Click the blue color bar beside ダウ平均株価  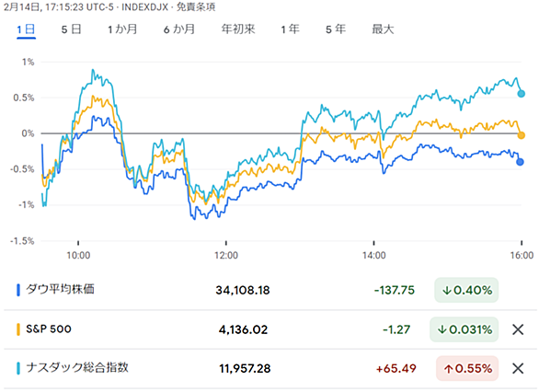(18, 290)
